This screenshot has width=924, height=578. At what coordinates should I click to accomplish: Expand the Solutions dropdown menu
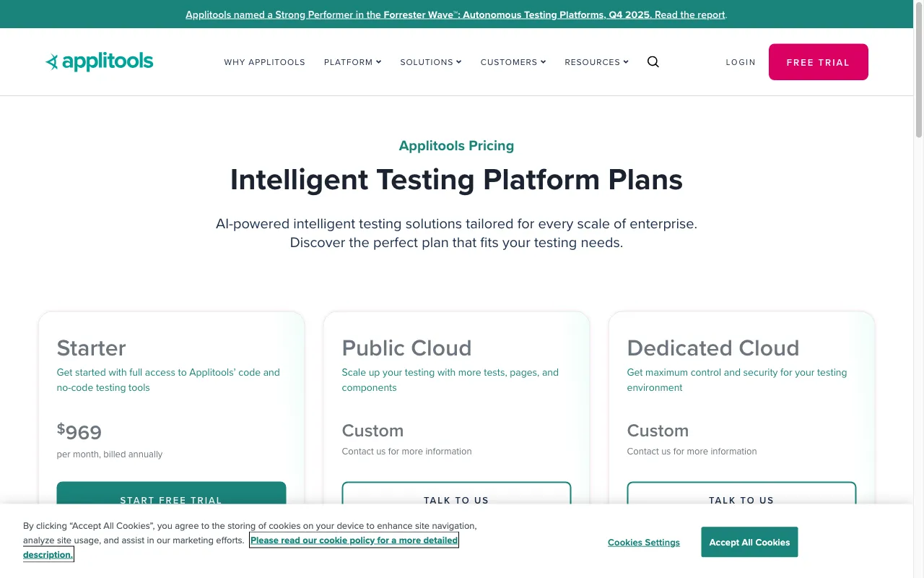point(431,62)
